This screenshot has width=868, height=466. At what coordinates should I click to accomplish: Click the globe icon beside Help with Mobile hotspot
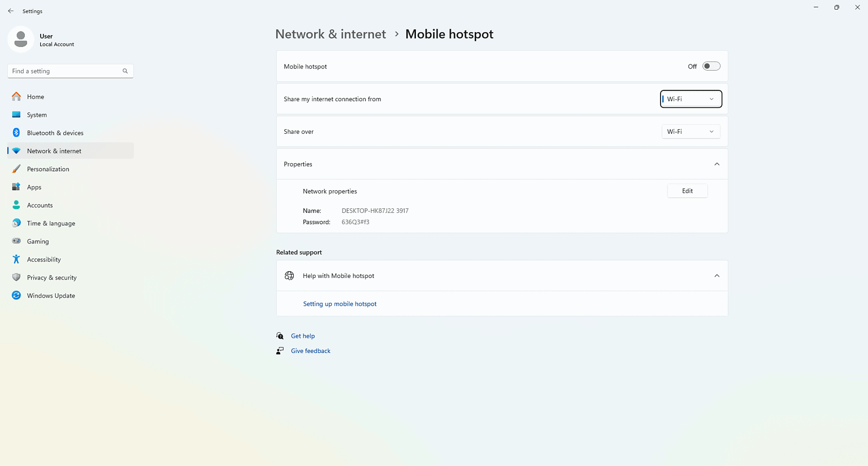[x=289, y=276]
